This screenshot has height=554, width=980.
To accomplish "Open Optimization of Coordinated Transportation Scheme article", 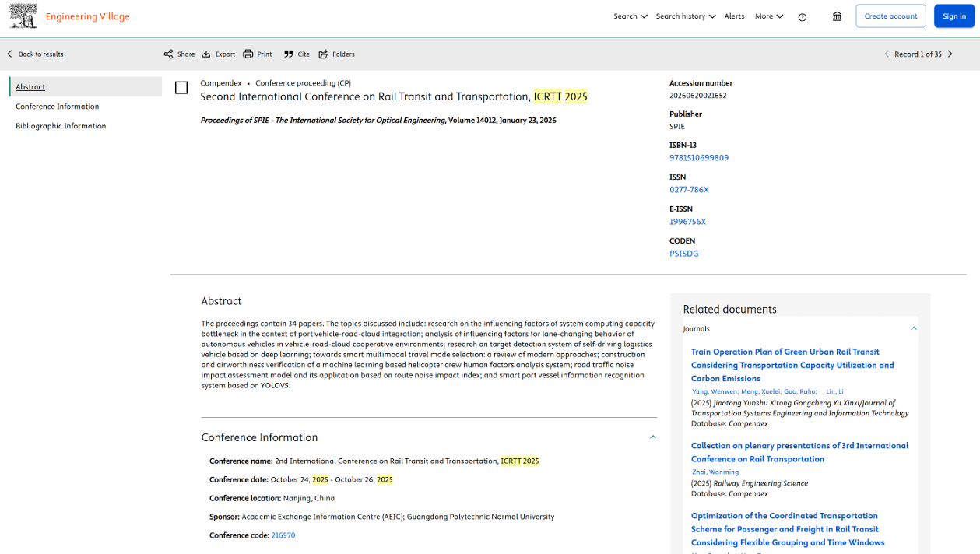I will click(x=788, y=529).
